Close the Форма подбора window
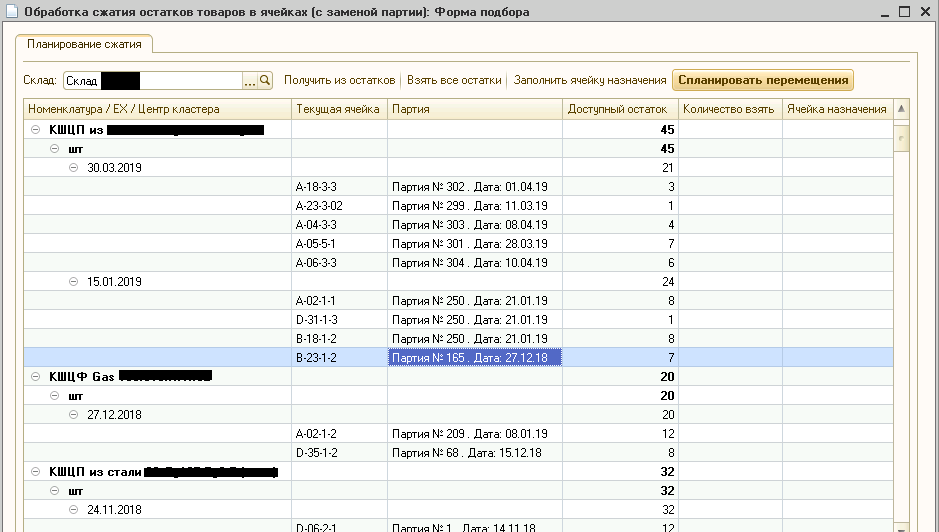The image size is (939, 532). [925, 12]
